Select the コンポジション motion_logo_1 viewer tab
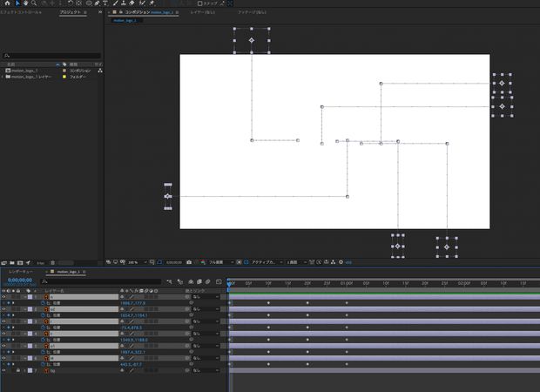This screenshot has height=392, width=540. point(149,12)
